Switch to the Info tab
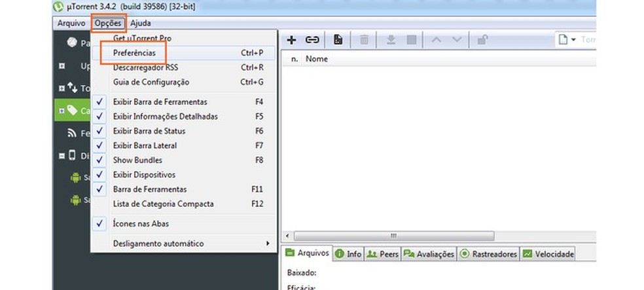Viewport: 644px width, 290px height. pyautogui.click(x=348, y=254)
